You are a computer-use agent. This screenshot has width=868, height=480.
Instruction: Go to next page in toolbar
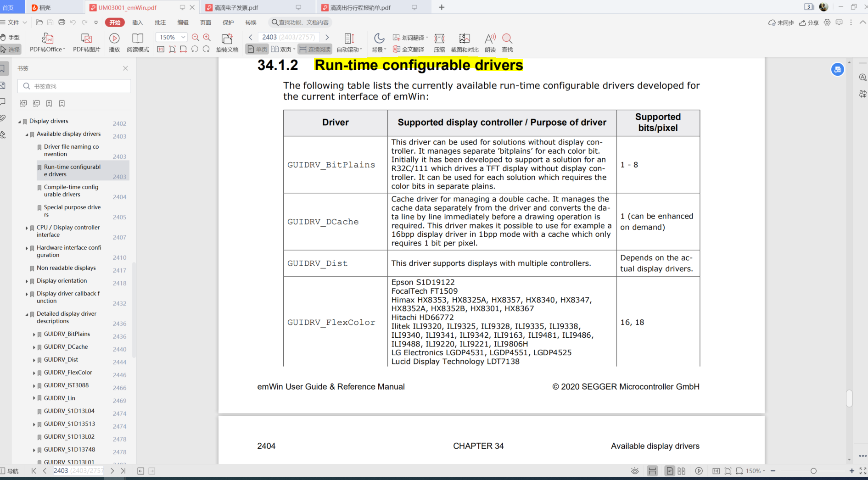[327, 37]
